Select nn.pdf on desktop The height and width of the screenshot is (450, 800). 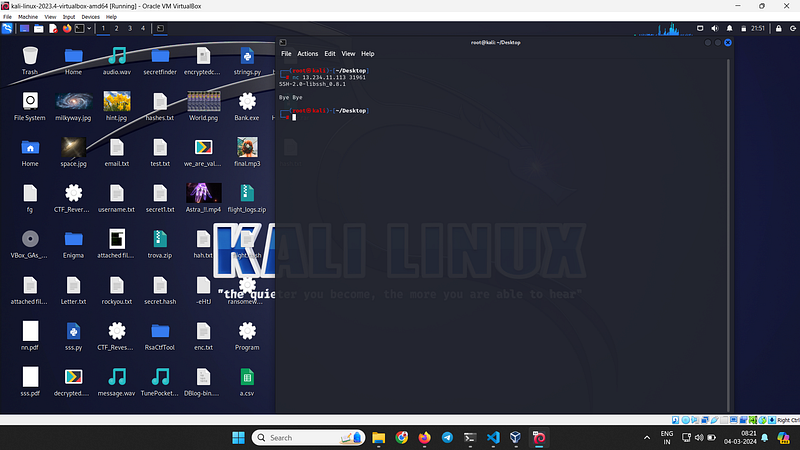coord(30,337)
